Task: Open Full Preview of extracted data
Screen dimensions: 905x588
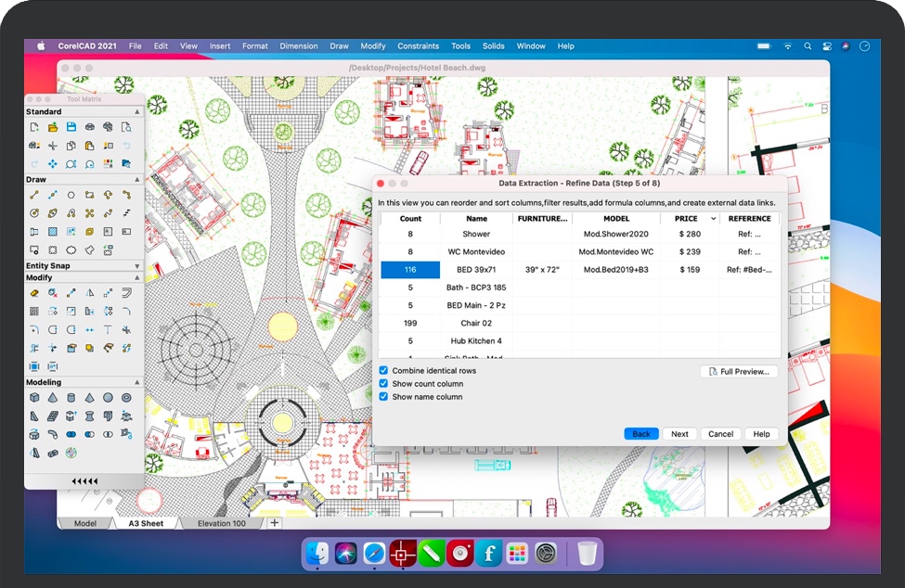Action: pyautogui.click(x=739, y=371)
